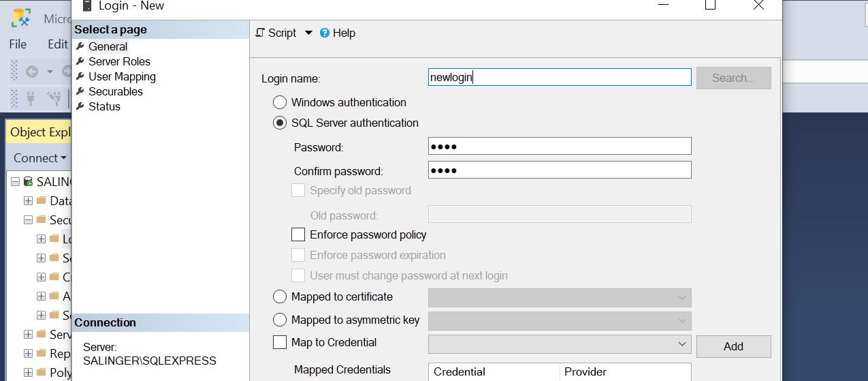Click the Login dialog title icon

click(x=86, y=5)
